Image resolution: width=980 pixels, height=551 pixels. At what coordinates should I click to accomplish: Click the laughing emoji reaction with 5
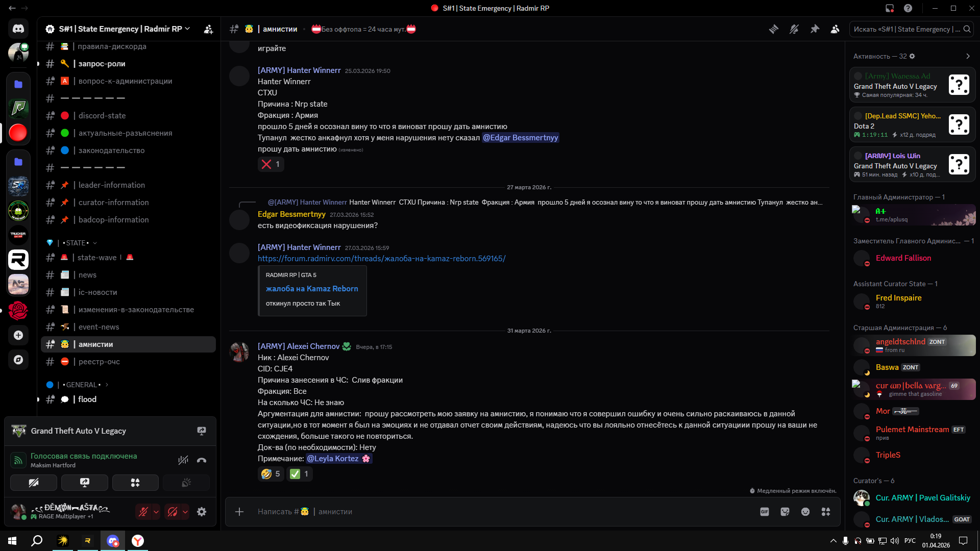point(271,474)
